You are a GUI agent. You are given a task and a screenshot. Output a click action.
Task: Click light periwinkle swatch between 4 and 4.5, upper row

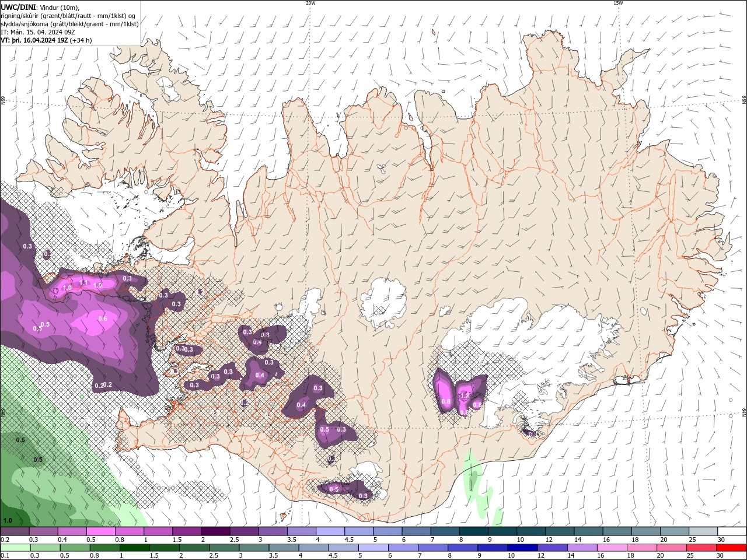pyautogui.click(x=330, y=531)
